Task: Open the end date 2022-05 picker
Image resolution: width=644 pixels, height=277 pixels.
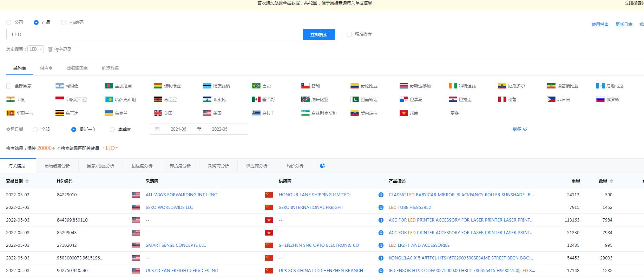Action: pyautogui.click(x=219, y=129)
